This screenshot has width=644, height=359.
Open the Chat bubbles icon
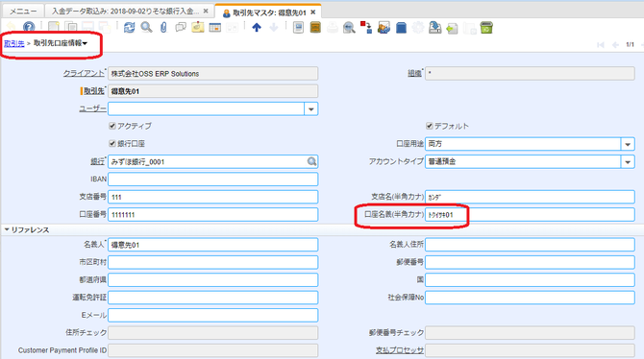(x=181, y=28)
